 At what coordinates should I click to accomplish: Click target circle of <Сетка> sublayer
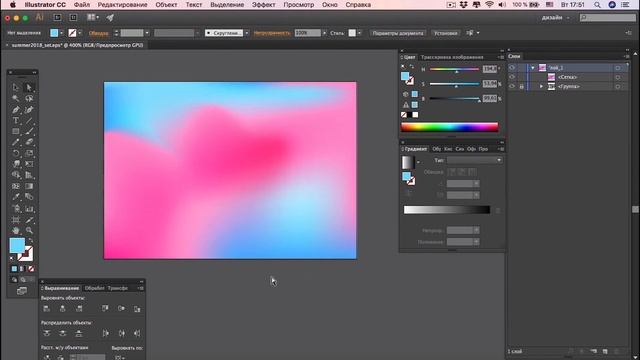[618, 77]
